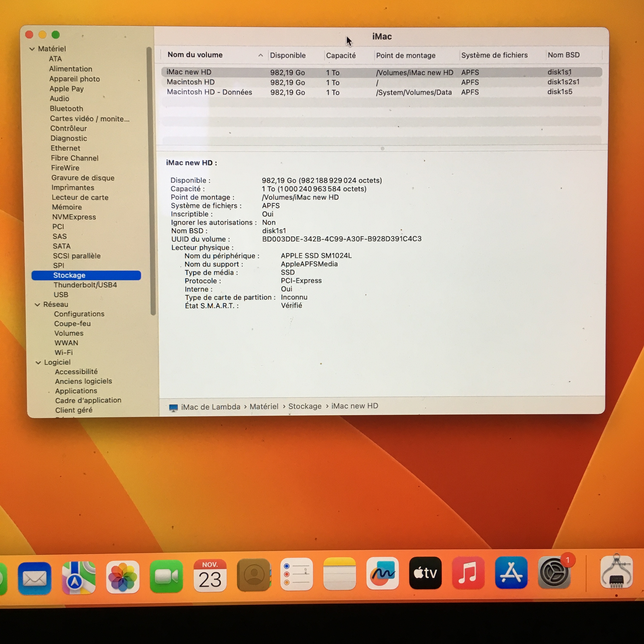Select Alimentation in the sidebar
644x644 pixels.
click(x=71, y=69)
